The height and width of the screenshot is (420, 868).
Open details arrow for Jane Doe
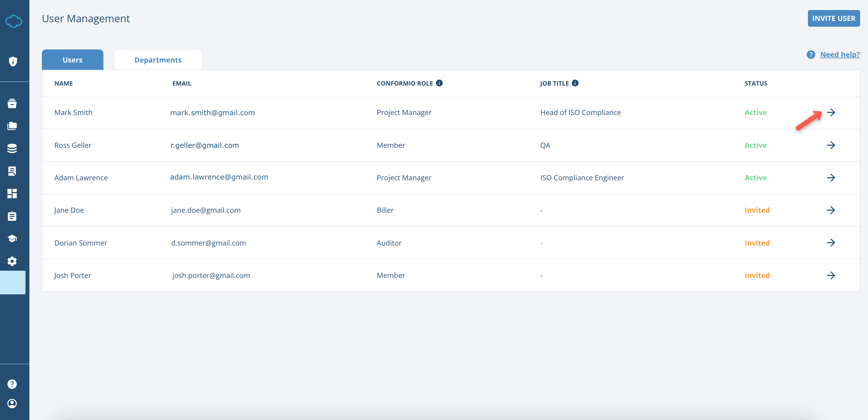(x=832, y=210)
